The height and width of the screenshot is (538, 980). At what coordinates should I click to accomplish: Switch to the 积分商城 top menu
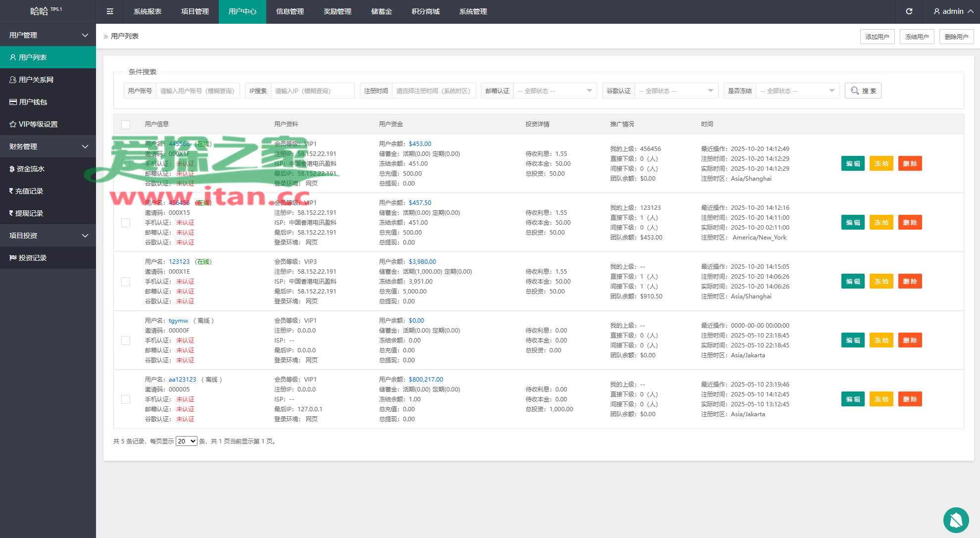pyautogui.click(x=425, y=11)
